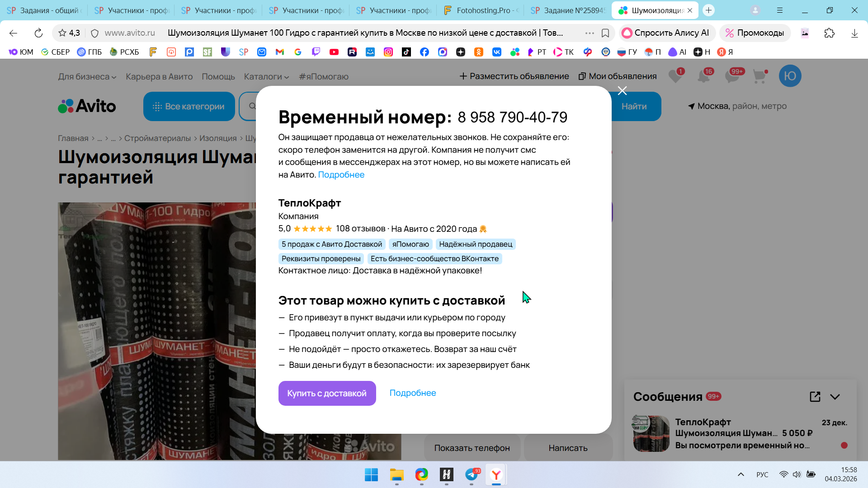The width and height of the screenshot is (868, 488).
Task: Open the YouTube bookmark icon
Action: 334,52
